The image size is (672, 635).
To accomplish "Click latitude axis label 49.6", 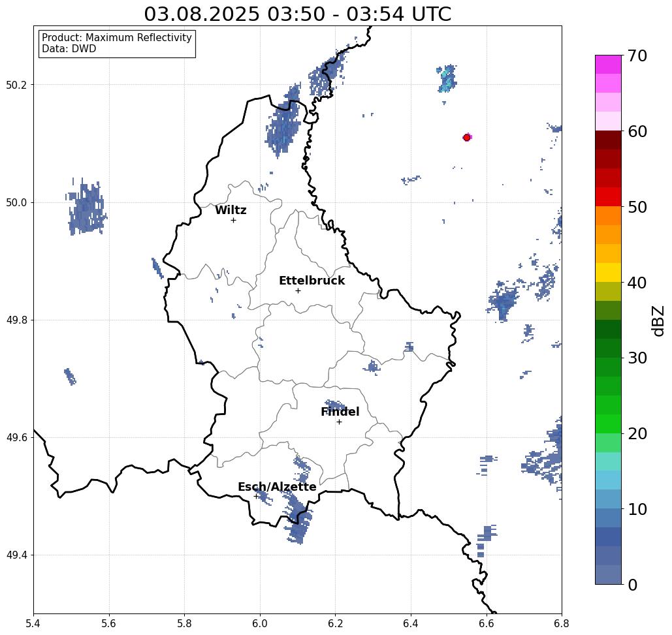I will click(x=16, y=438).
